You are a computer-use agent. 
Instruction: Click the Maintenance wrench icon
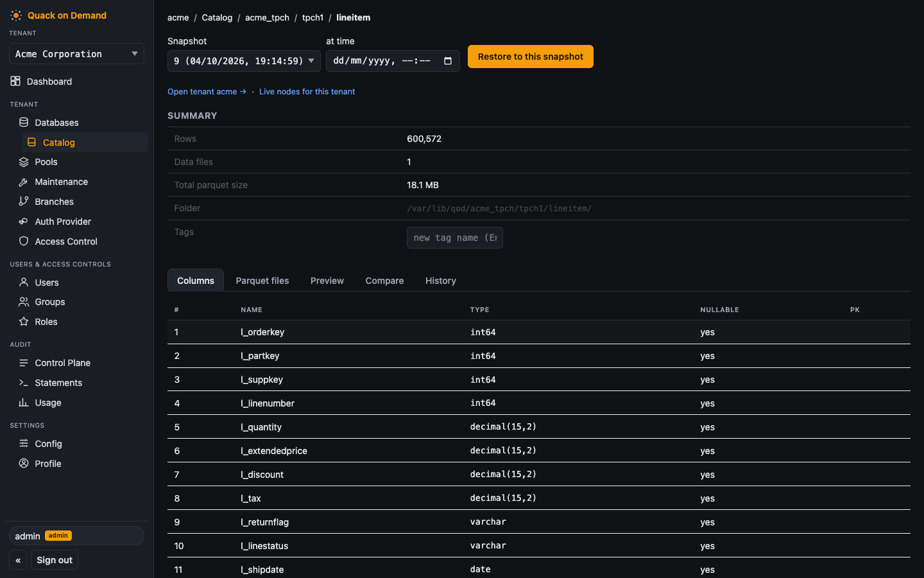pyautogui.click(x=24, y=182)
